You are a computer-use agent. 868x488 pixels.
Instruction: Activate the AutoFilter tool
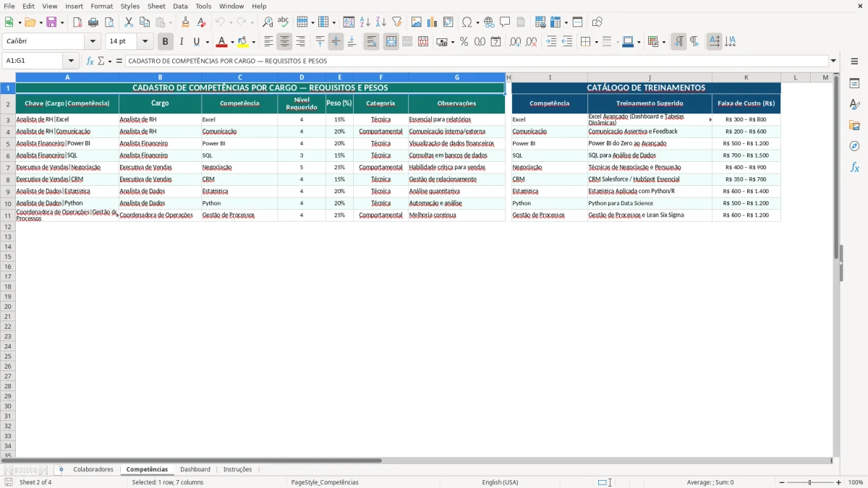pos(396,22)
